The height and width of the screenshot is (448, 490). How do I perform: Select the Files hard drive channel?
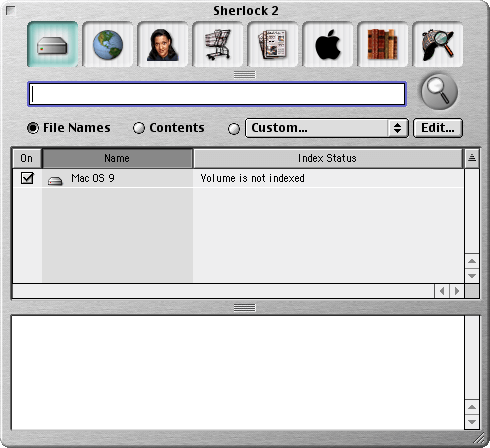click(x=53, y=44)
